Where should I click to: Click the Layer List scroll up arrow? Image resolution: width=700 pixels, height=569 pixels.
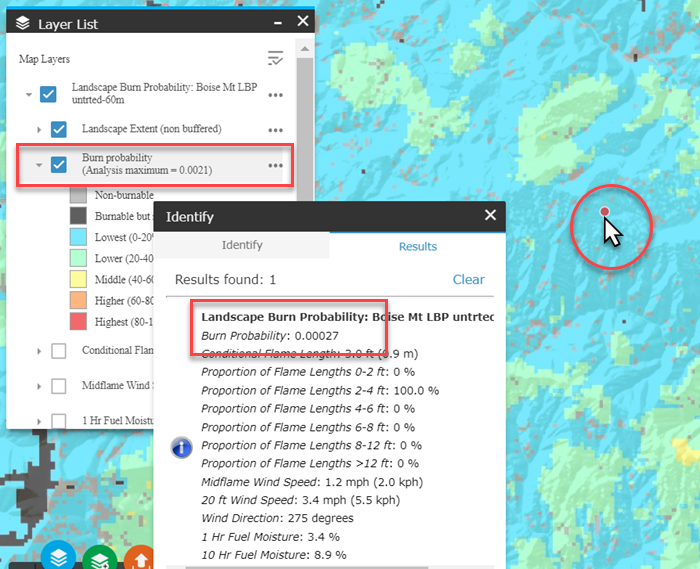pos(304,49)
